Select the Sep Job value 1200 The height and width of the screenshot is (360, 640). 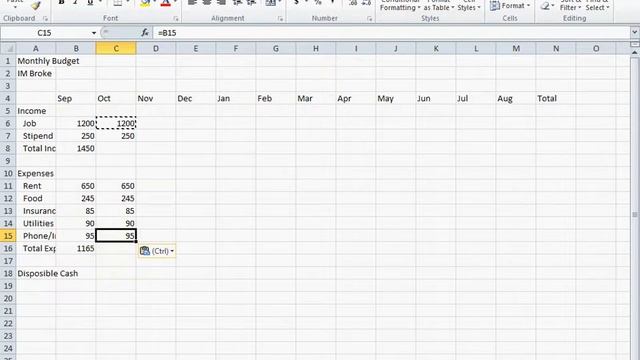coord(76,123)
